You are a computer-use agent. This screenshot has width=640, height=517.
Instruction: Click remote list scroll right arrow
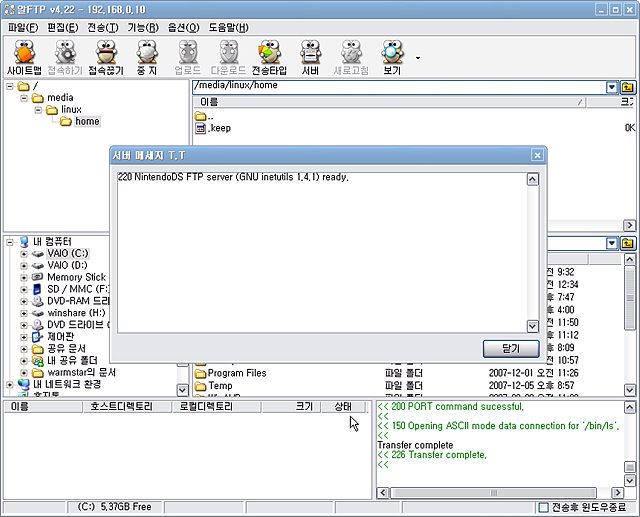click(630, 225)
